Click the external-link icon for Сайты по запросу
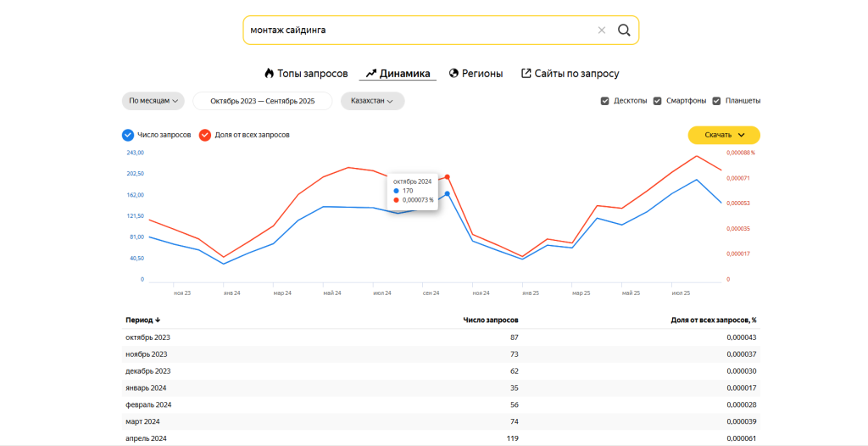Screen dimensions: 868x446 tap(526, 74)
